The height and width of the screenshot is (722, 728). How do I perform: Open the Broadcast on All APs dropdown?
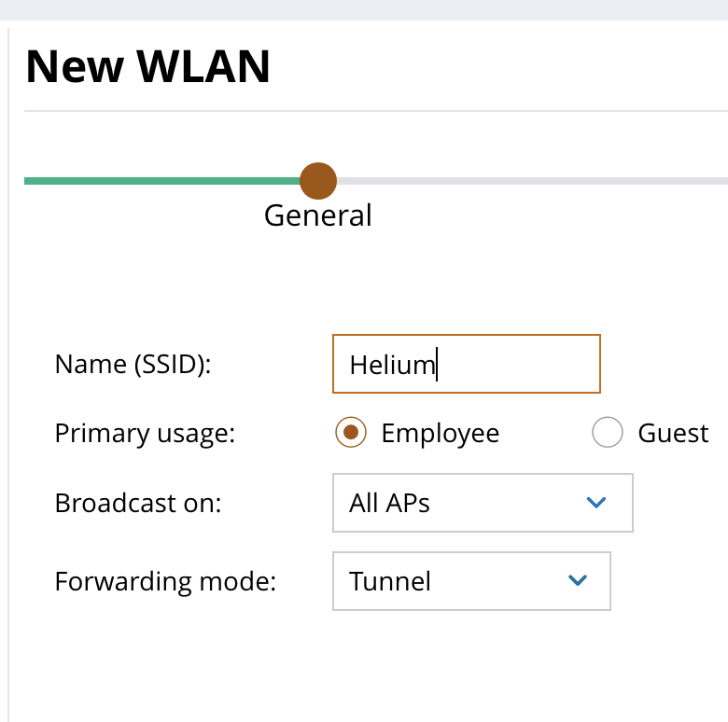tap(482, 503)
